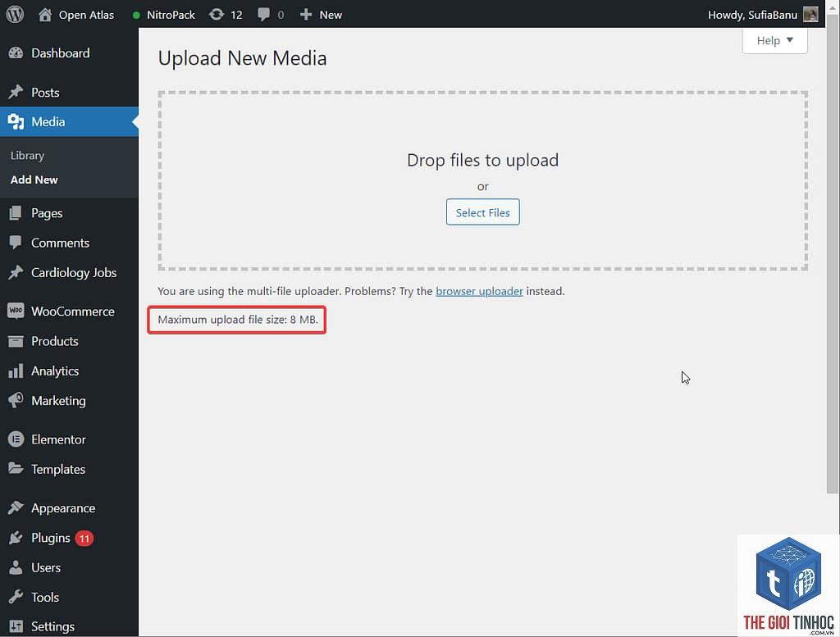Click the Settings sliders icon

click(16, 626)
